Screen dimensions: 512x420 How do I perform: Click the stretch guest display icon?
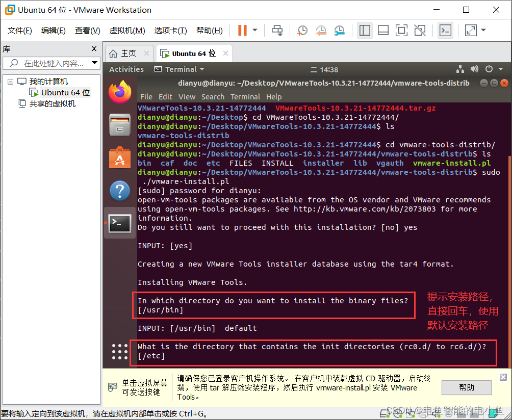[471, 31]
